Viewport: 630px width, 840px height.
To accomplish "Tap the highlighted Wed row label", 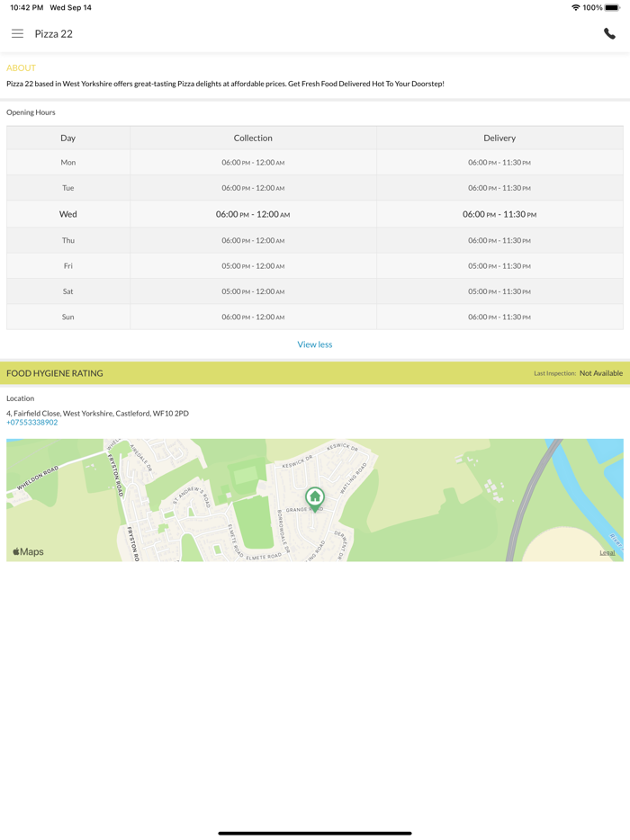I will (x=68, y=214).
